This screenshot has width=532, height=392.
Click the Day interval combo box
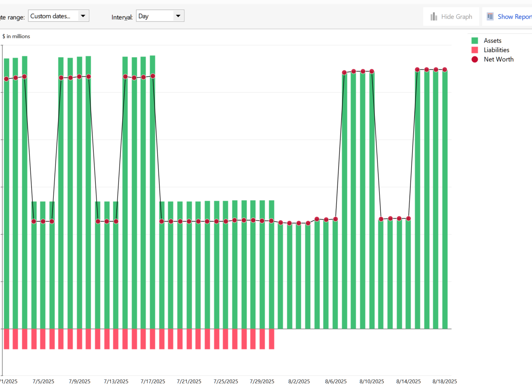pos(160,16)
